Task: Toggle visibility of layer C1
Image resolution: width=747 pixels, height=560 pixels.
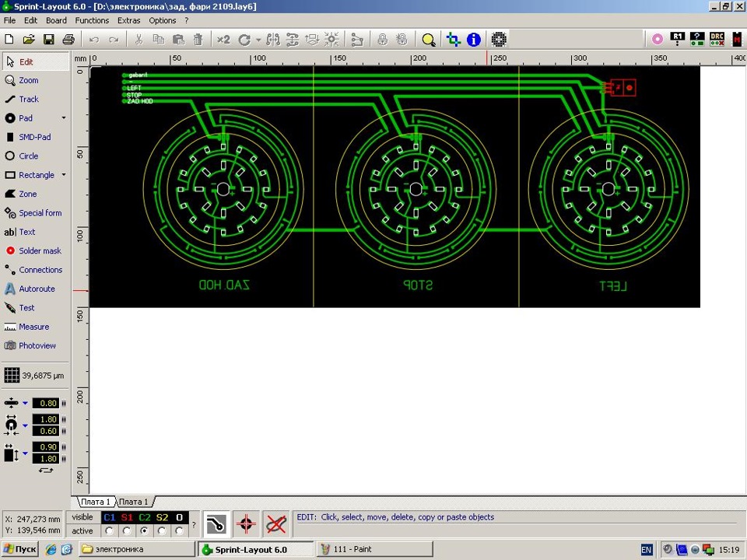Action: tap(110, 517)
